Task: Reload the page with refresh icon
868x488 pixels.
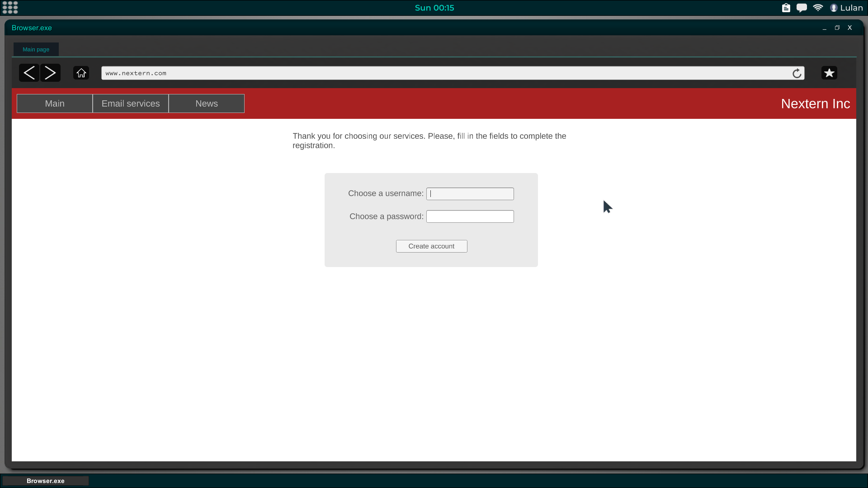Action: tap(797, 73)
